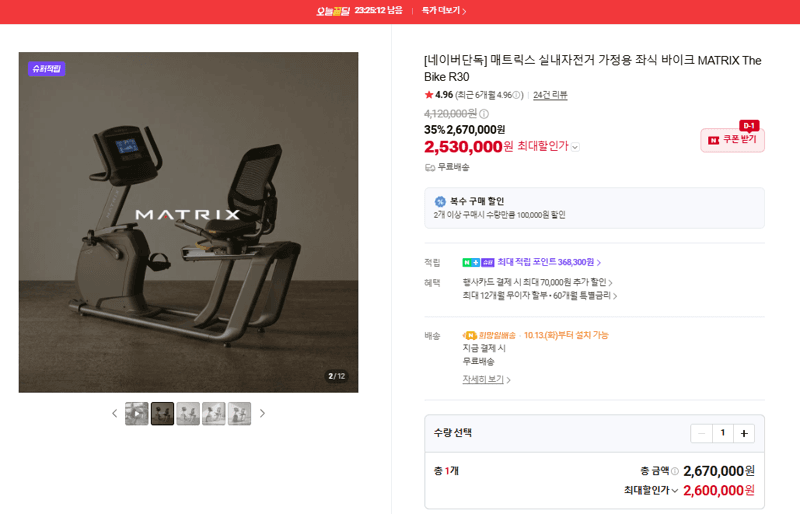The image size is (800, 514).
Task: Select the second highlighted bike thumbnail
Action: point(162,413)
